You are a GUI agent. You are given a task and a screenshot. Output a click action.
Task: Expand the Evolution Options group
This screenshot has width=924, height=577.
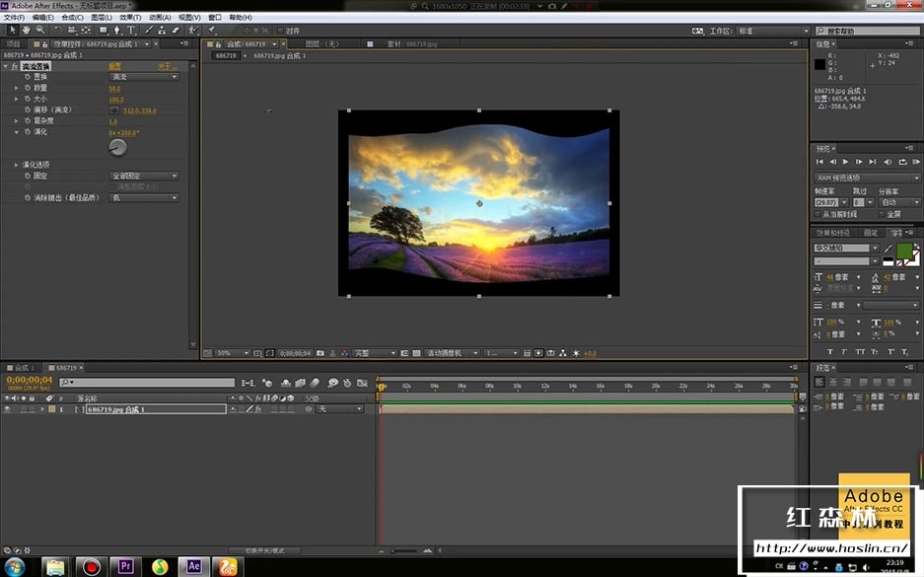tap(16, 165)
